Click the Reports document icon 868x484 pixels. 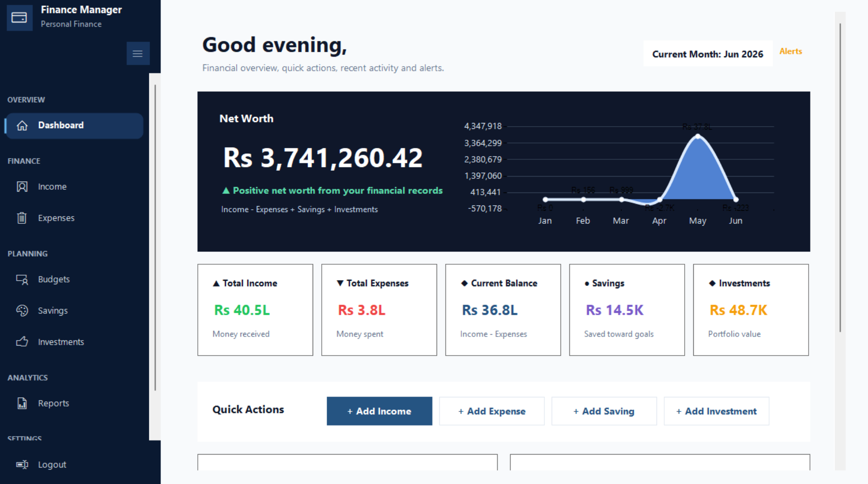click(x=22, y=403)
